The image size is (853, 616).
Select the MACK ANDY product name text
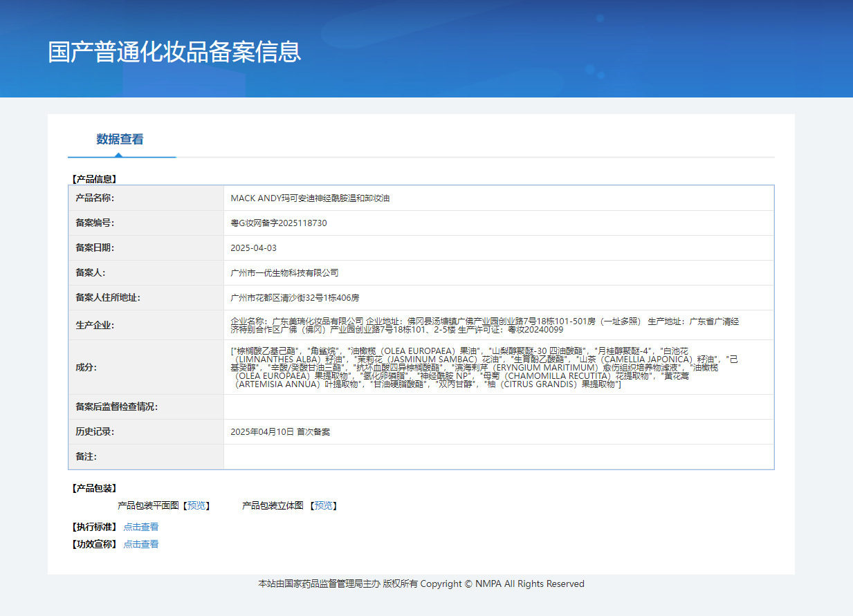(310, 198)
